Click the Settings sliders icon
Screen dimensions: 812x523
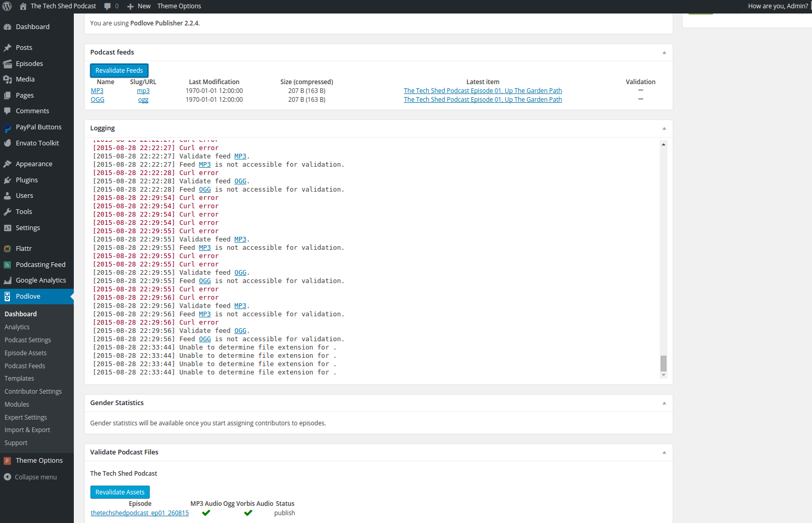(x=7, y=228)
